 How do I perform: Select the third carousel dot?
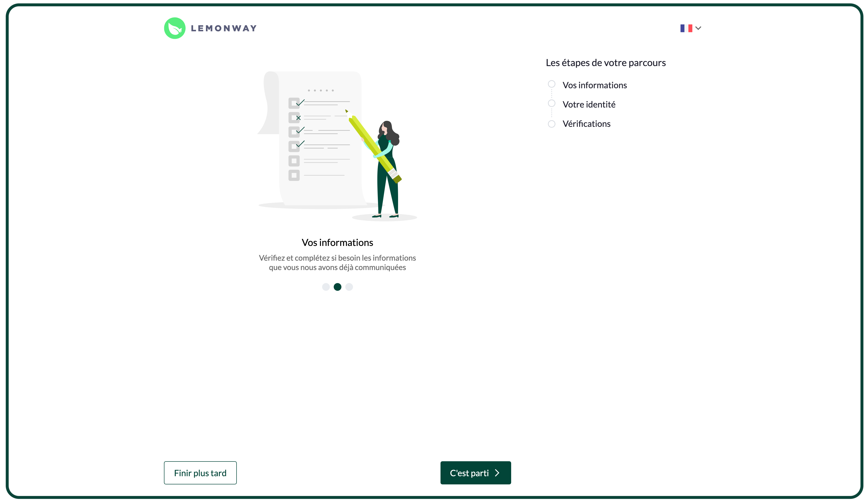[x=349, y=287]
